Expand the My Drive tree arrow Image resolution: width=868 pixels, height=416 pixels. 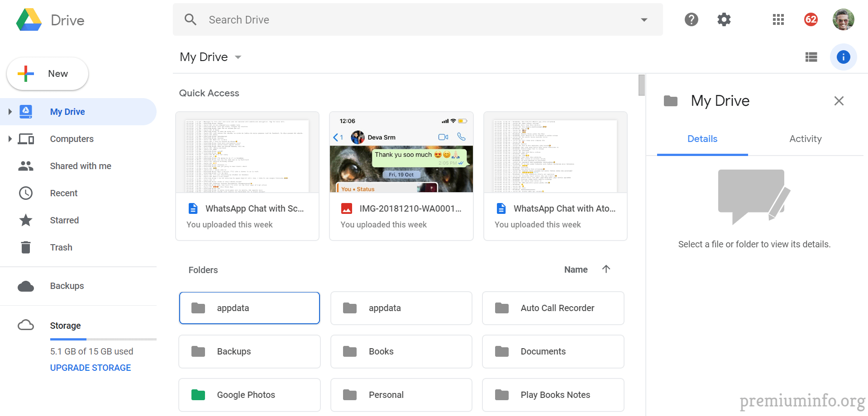click(x=10, y=112)
